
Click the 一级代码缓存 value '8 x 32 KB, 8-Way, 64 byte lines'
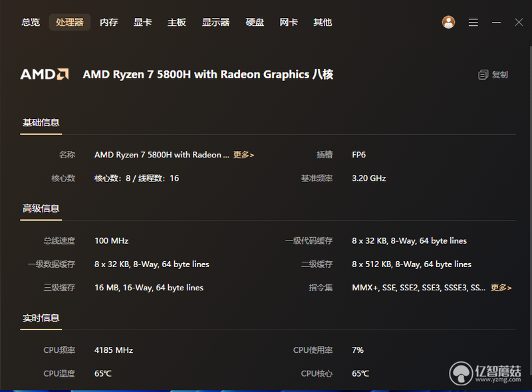click(x=409, y=241)
